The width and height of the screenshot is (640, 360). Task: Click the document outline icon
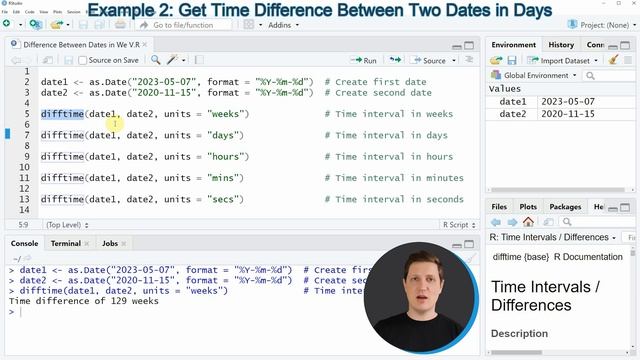tap(469, 60)
